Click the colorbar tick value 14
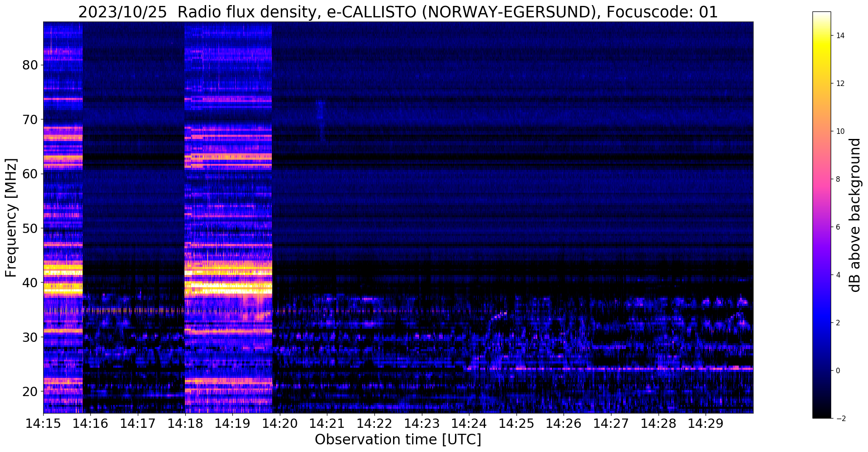The image size is (868, 452). [839, 36]
